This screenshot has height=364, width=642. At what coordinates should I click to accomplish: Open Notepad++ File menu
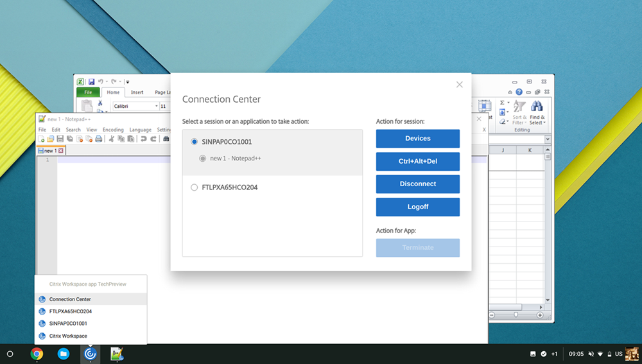42,130
